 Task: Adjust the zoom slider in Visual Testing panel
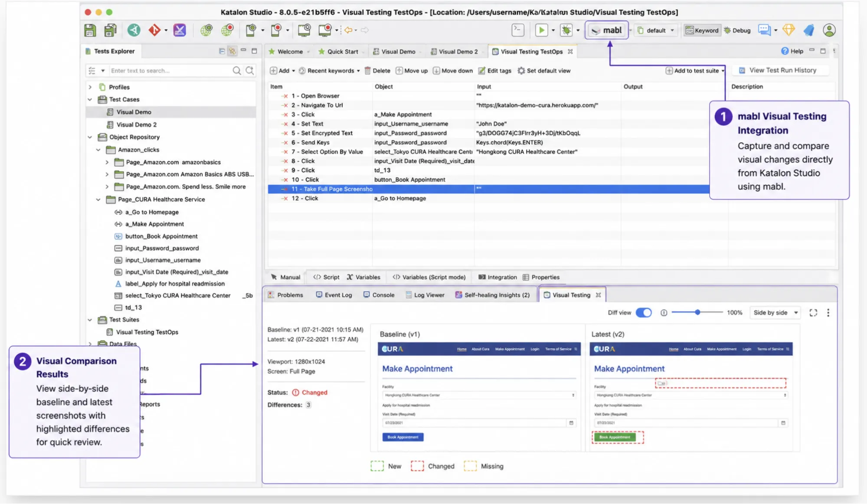[697, 313]
